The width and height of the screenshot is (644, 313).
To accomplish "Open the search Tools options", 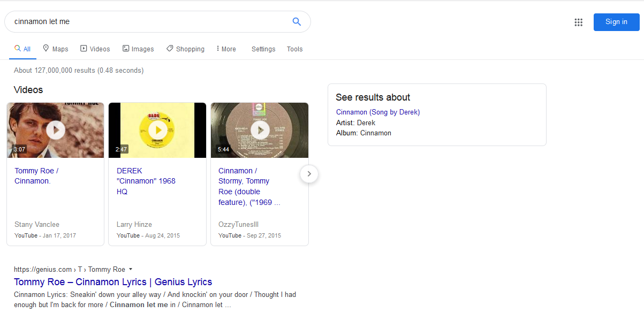I will point(294,49).
